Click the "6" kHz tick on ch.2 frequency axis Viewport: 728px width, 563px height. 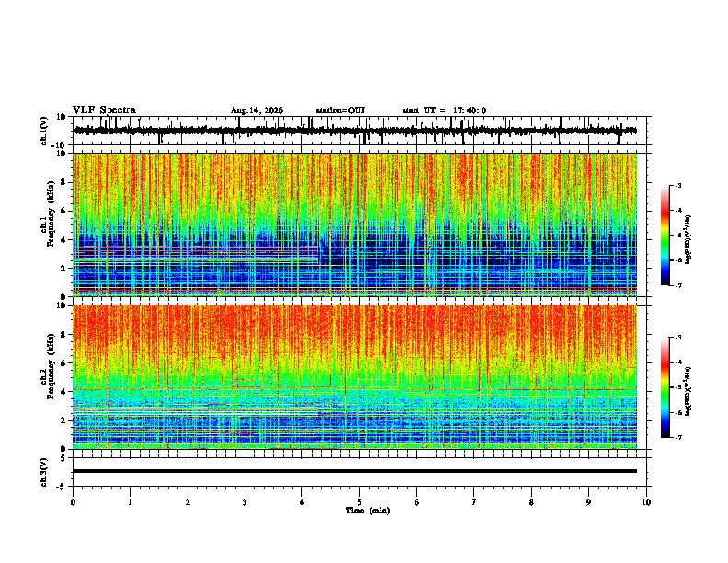coord(63,363)
